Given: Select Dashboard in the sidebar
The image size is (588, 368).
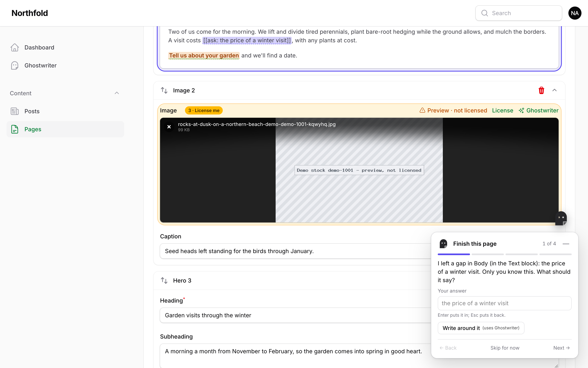Looking at the screenshot, I should coord(65,47).
